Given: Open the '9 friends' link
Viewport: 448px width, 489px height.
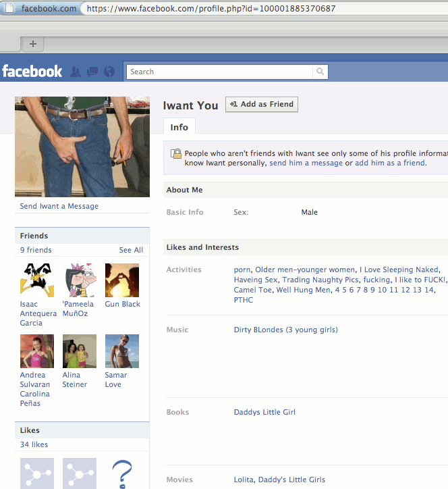Looking at the screenshot, I should (x=36, y=250).
